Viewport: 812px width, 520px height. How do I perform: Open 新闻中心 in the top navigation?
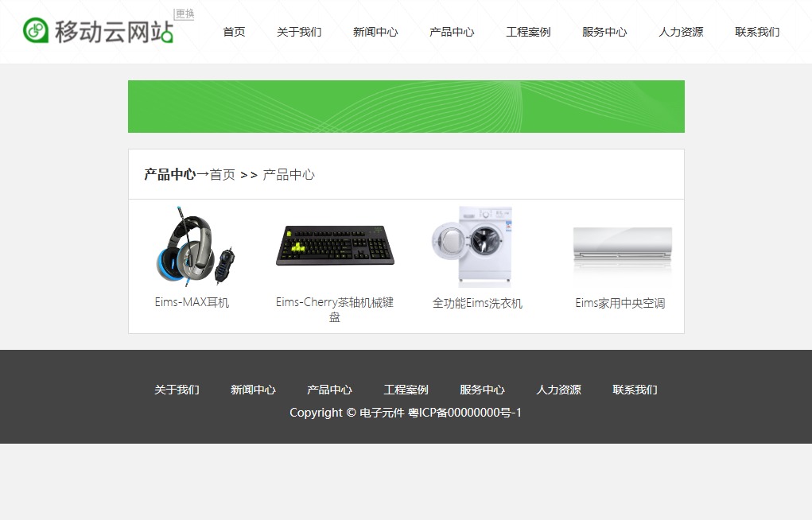(375, 32)
